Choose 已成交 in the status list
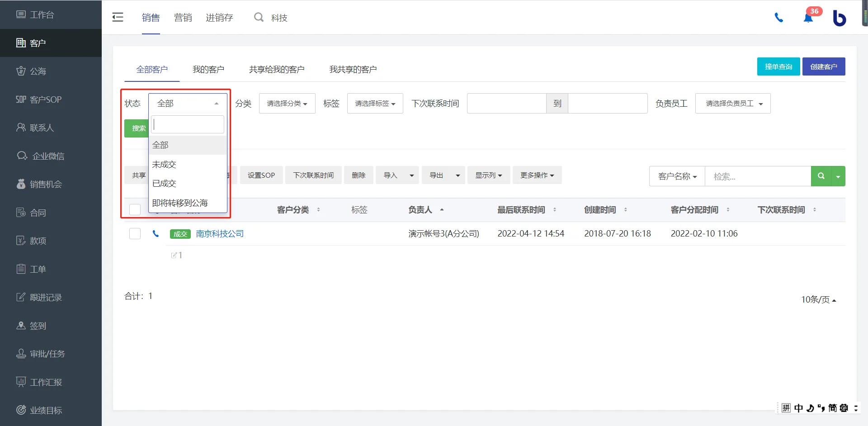The image size is (868, 426). (x=188, y=184)
